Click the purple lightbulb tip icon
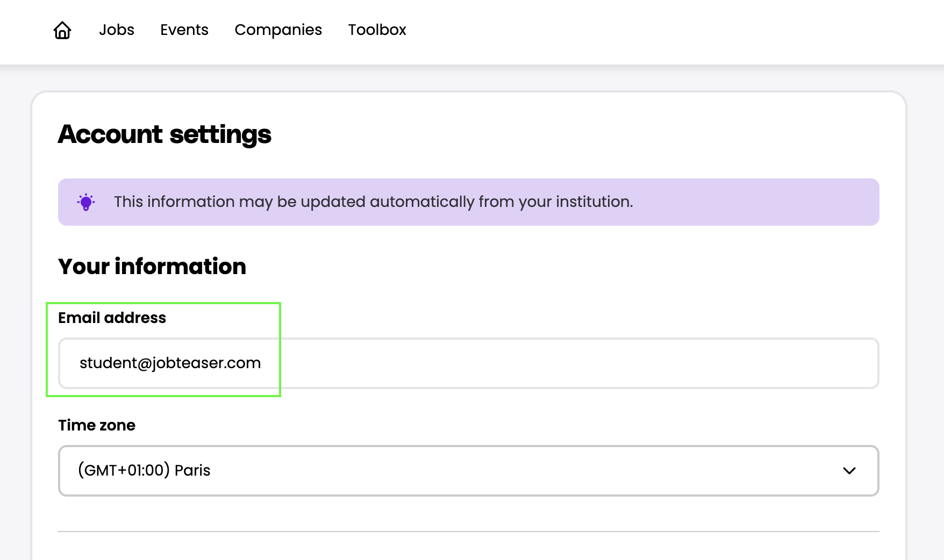 pos(86,202)
